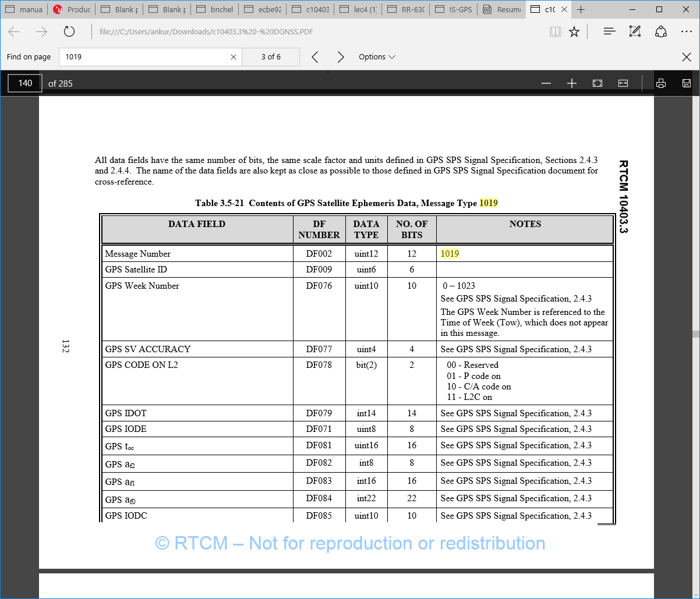Click the 'DF002' cell
700x599 pixels.
(x=319, y=254)
